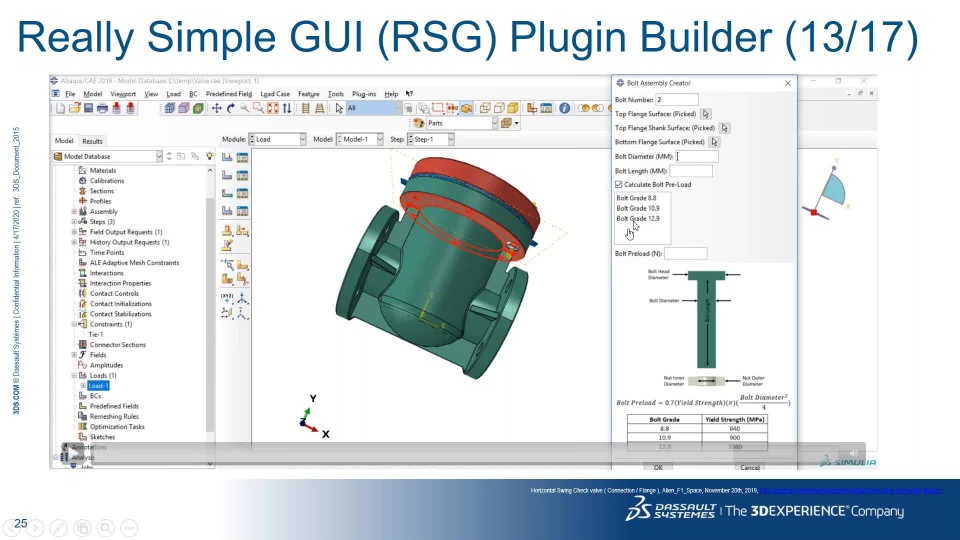Pick the Top Flange Surface arrow button

705,114
